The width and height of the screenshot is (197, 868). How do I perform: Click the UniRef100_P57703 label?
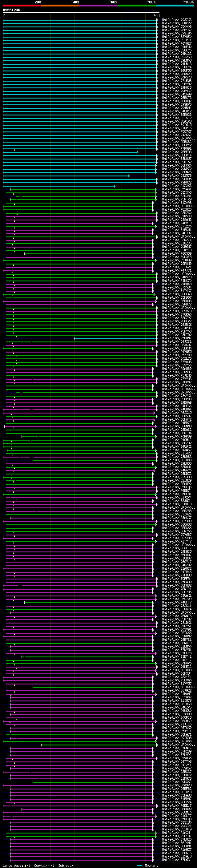point(177,355)
